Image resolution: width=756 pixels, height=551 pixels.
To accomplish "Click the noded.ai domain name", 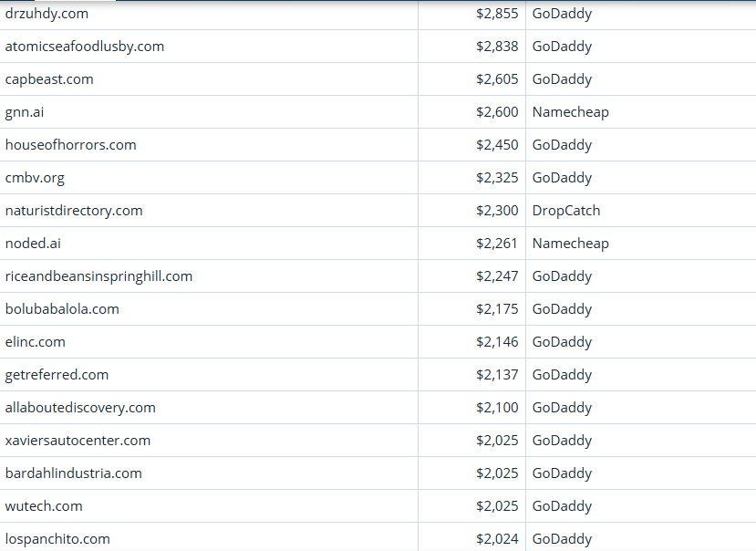I will (34, 244).
